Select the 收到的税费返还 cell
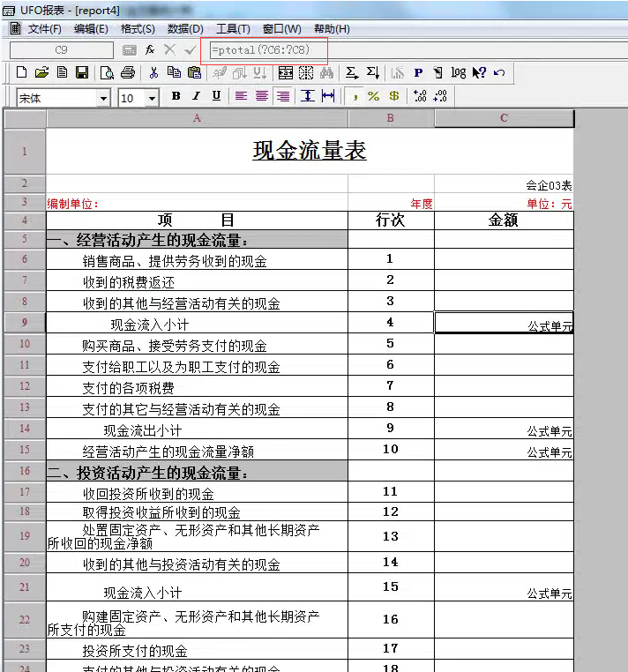The image size is (628, 672). (x=197, y=280)
